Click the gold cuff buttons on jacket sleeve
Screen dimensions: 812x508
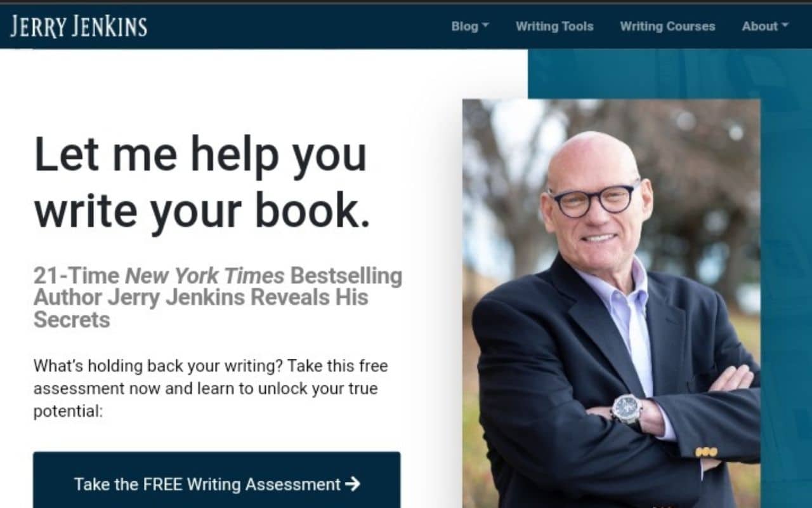706,452
